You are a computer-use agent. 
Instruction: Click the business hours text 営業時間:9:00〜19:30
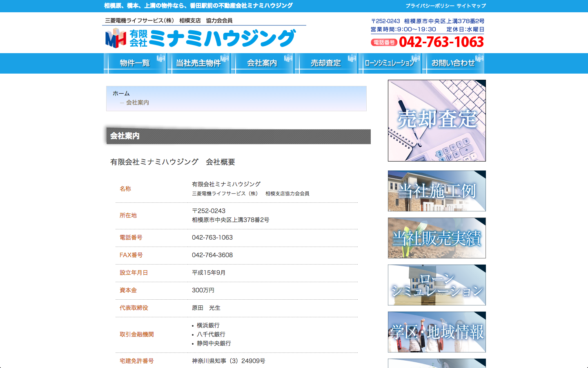pyautogui.click(x=403, y=29)
